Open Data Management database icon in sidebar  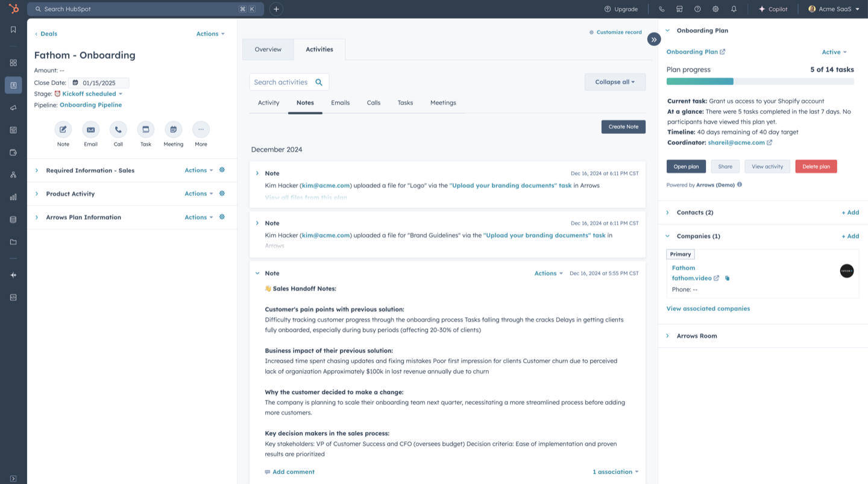pos(13,219)
